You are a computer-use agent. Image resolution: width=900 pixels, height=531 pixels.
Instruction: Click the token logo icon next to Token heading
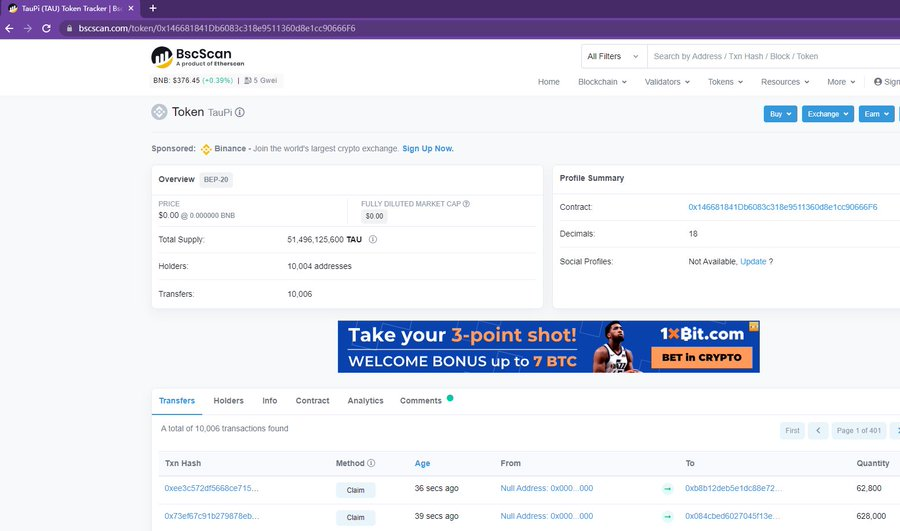159,112
